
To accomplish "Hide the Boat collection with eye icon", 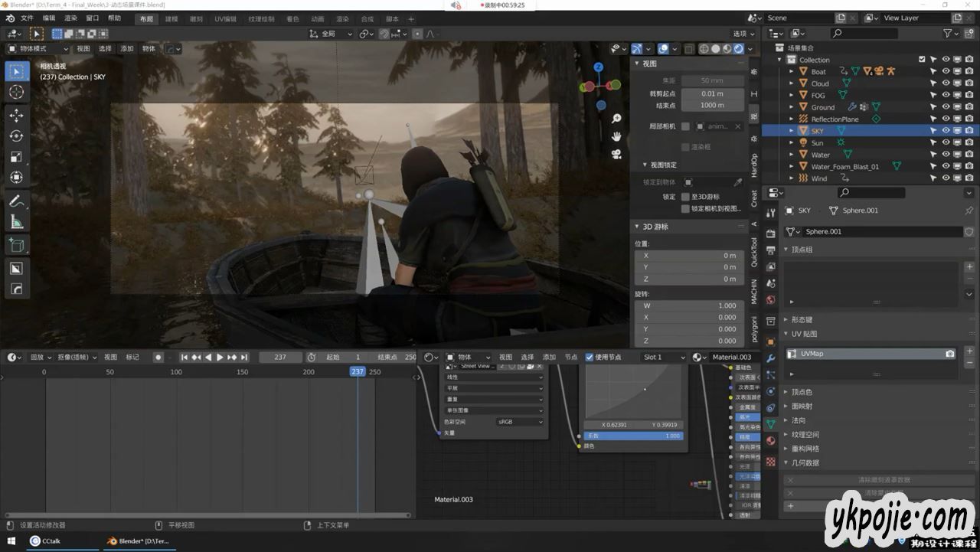I will [946, 71].
